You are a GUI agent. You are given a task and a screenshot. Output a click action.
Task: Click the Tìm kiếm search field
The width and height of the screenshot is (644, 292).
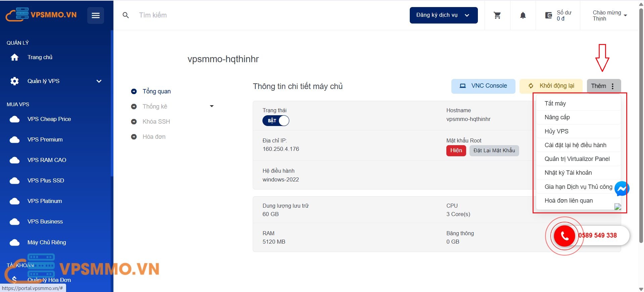click(x=235, y=15)
